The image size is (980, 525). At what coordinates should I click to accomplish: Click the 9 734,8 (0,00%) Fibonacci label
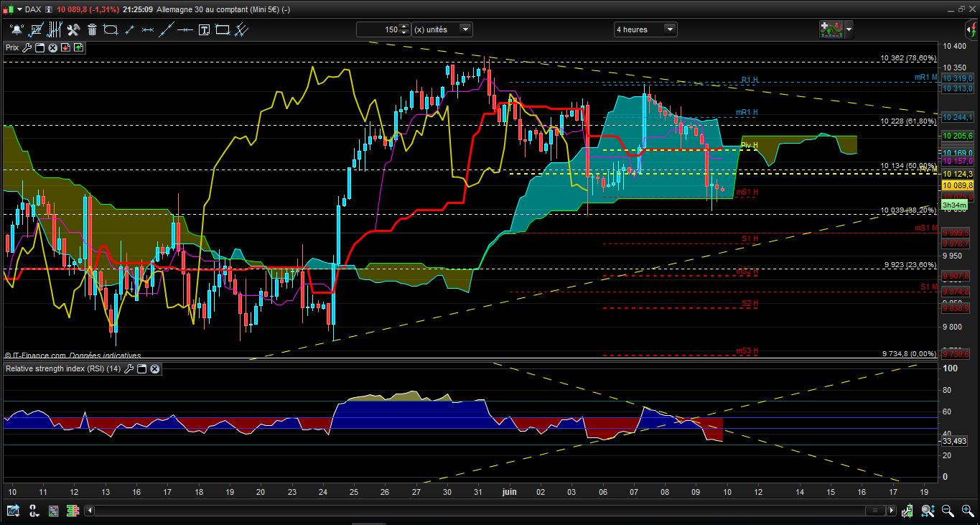910,354
